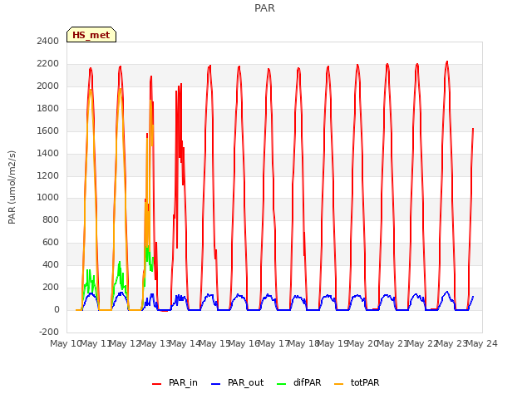Image resolution: width=532 pixels, height=399 pixels.
Task: Click the May 14 x-axis label
Action: 185,343
